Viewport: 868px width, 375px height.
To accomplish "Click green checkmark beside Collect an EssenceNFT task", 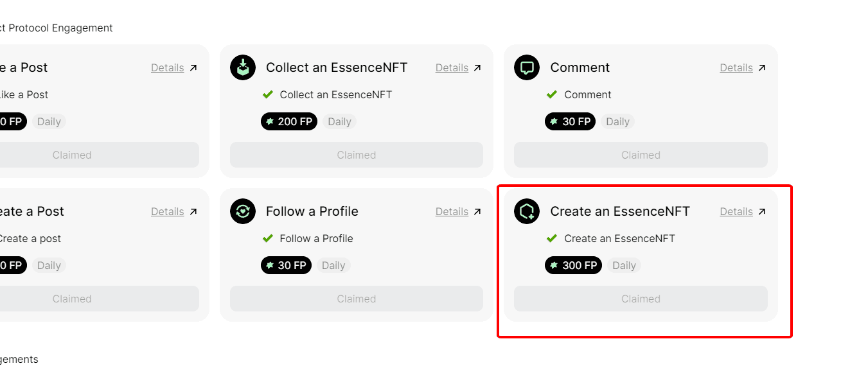I will coord(267,94).
